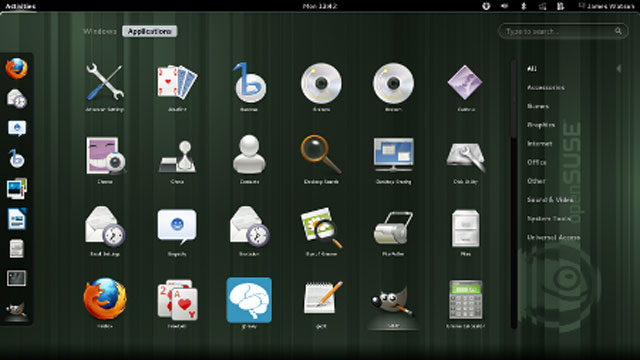Viewport: 640px width, 360px height.
Task: Click Firefox in the left dash
Action: pos(17,68)
